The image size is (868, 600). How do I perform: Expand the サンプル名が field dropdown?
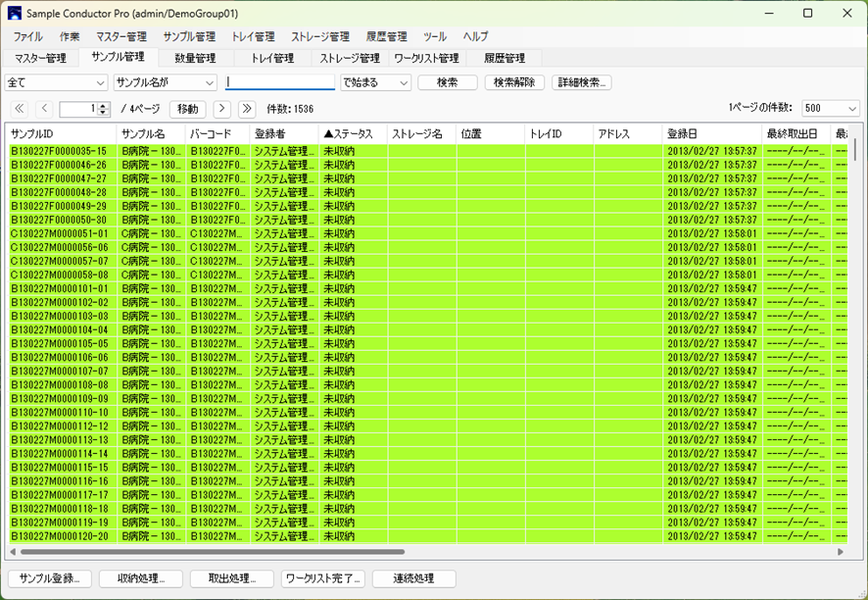tap(165, 83)
